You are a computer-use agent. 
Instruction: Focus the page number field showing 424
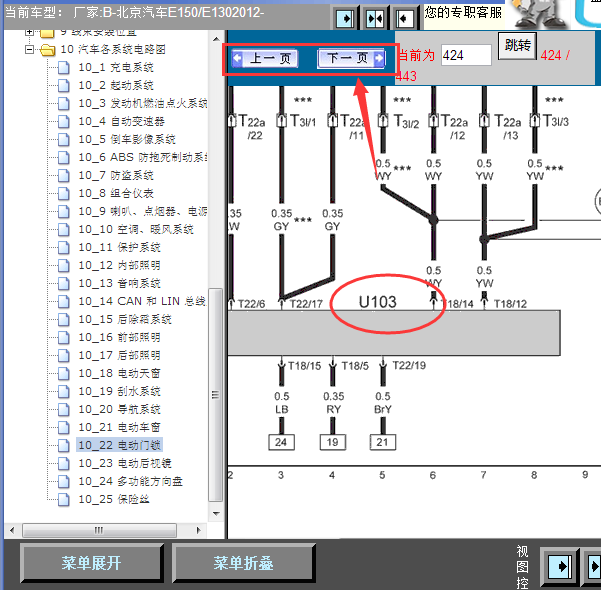(466, 55)
